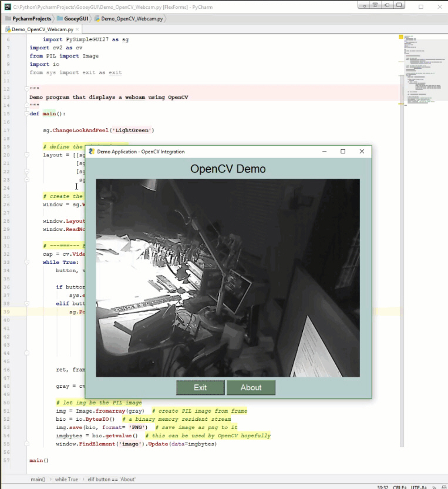
Task: Collapse the layout list fold at line 20
Action: click(27, 155)
